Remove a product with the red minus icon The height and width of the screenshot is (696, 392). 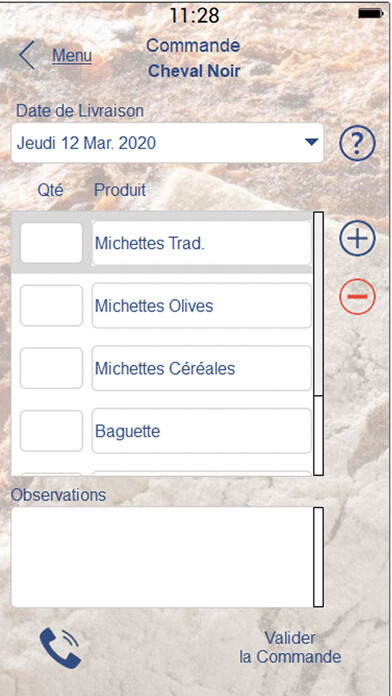pyautogui.click(x=357, y=297)
